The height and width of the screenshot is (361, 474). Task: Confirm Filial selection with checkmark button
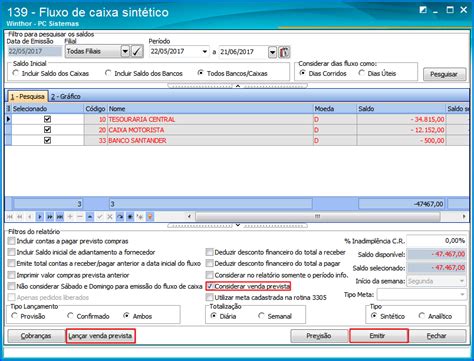tap(137, 51)
